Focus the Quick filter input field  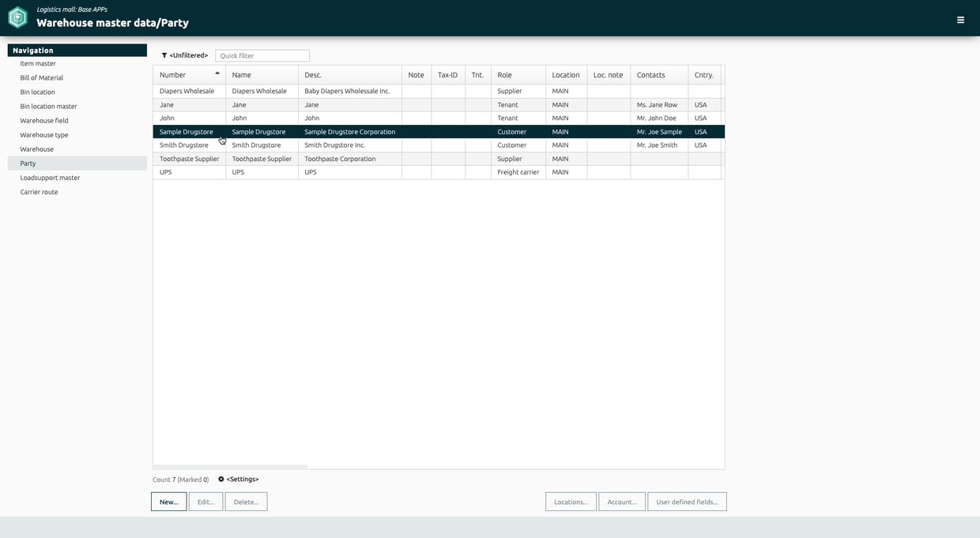click(262, 55)
